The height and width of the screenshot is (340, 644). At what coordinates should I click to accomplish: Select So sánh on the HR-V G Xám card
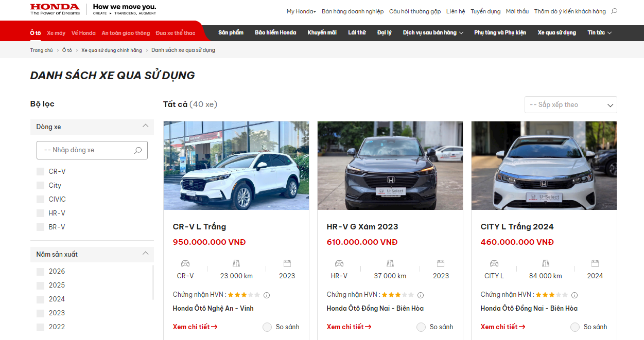click(421, 327)
